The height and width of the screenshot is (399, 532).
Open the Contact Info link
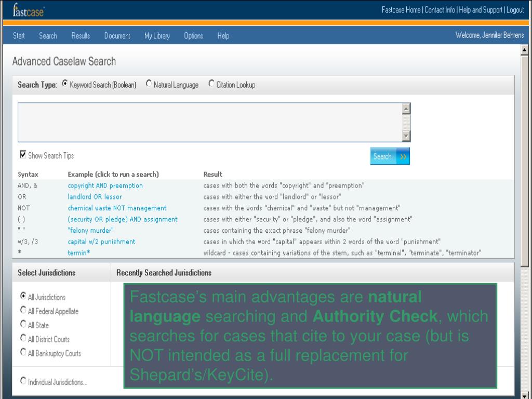tap(440, 10)
